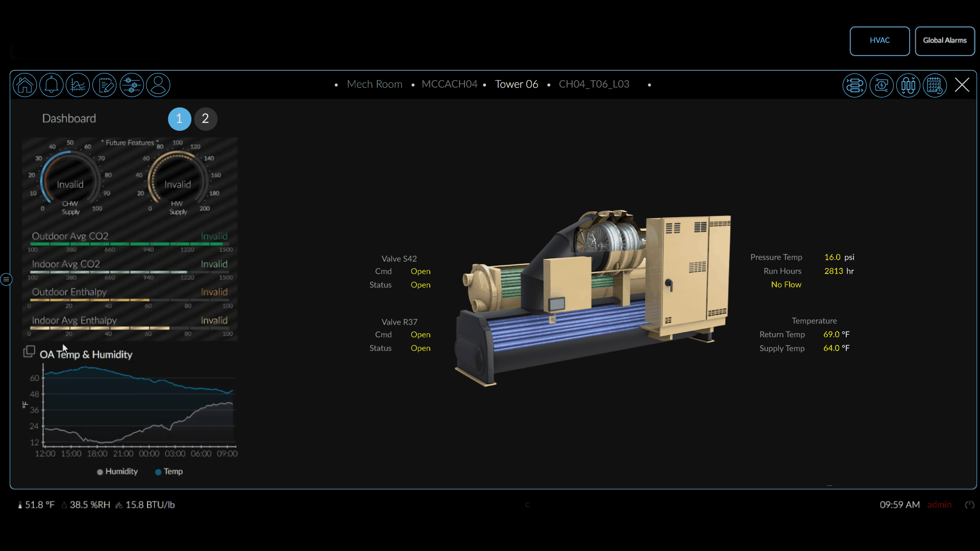Toggle the Temp legend series

pos(169,472)
